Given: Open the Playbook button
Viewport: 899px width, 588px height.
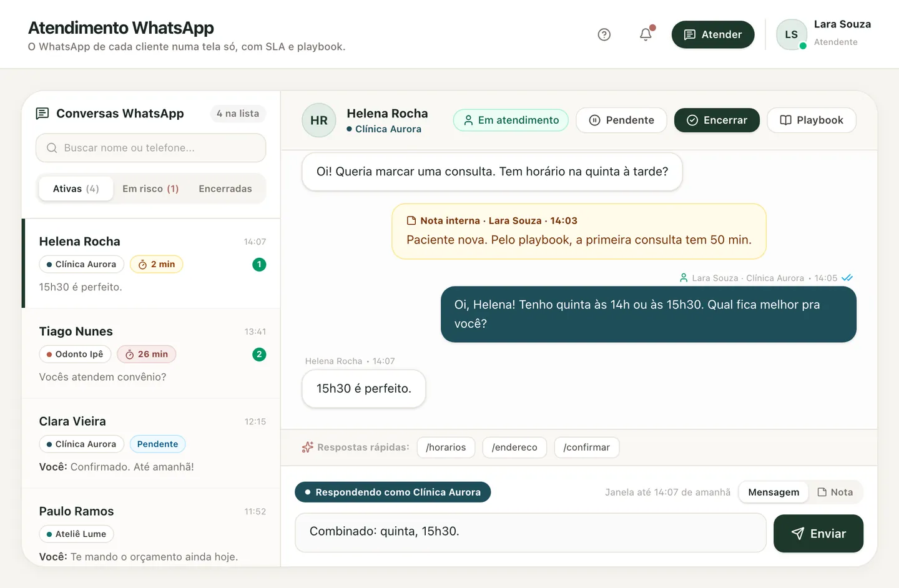Looking at the screenshot, I should tap(812, 120).
